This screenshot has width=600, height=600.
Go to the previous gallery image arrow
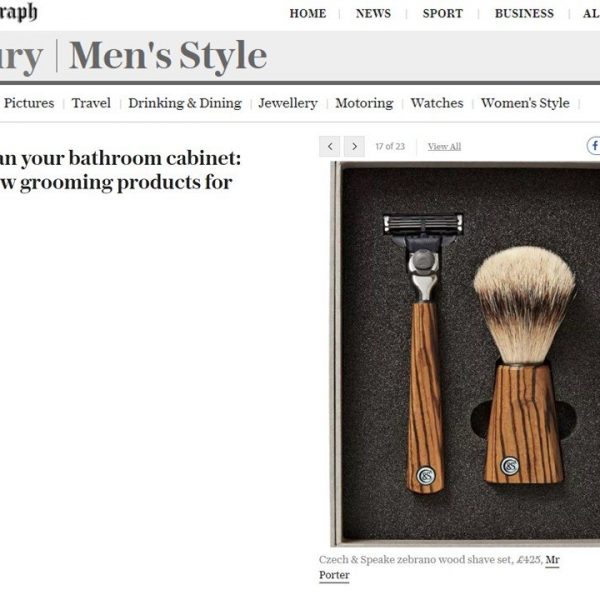tap(329, 147)
